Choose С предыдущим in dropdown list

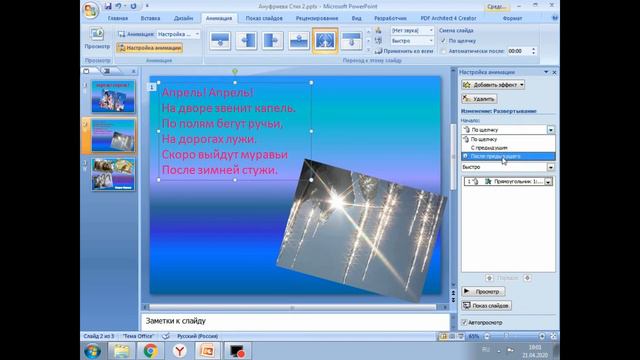(508, 148)
